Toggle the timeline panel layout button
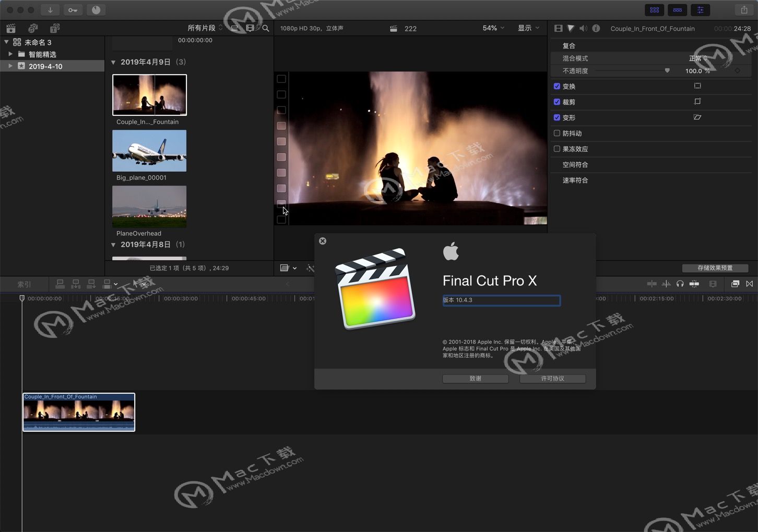This screenshot has width=758, height=532. coord(677,10)
